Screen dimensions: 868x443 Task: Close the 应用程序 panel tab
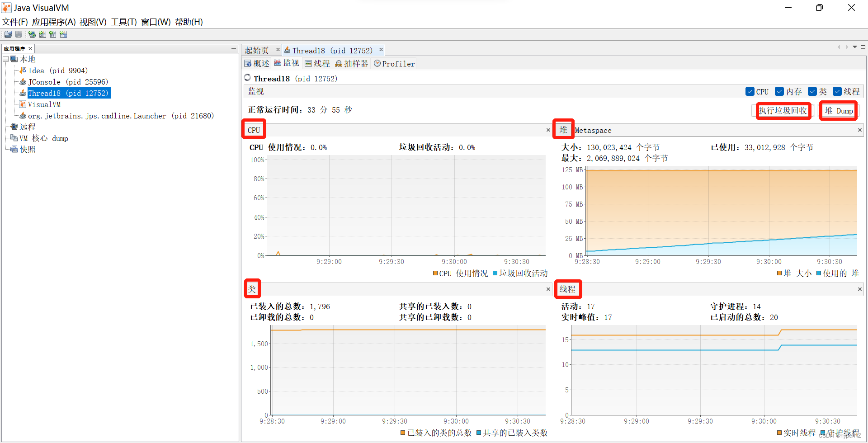[x=30, y=49]
